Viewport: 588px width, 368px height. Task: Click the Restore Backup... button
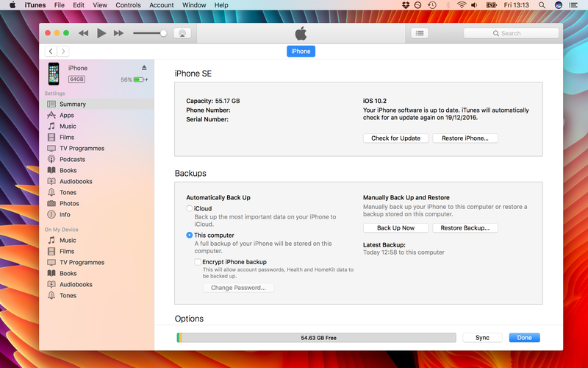click(465, 228)
